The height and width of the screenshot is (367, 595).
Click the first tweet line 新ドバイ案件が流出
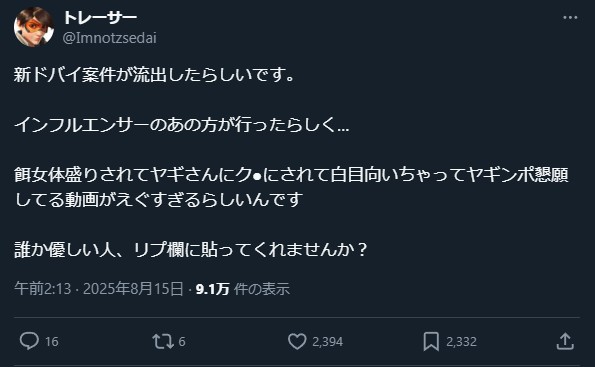coord(154,75)
